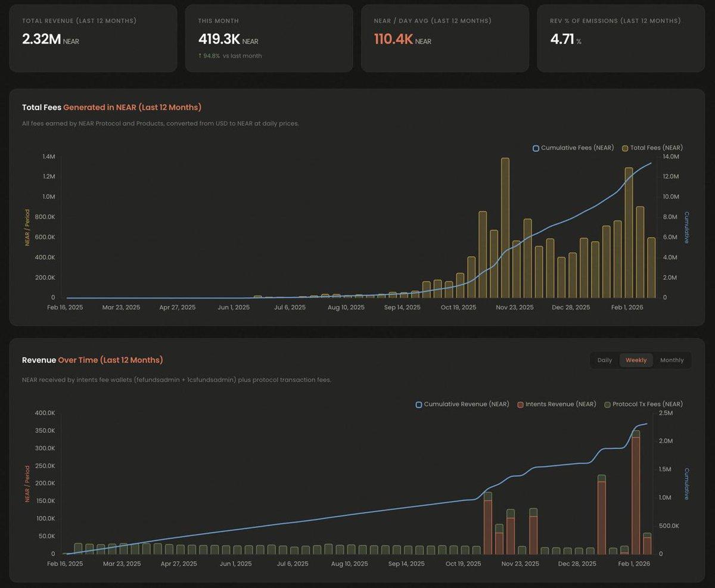
Task: Click the Total Fees (NEAR) legend marker
Action: click(624, 147)
